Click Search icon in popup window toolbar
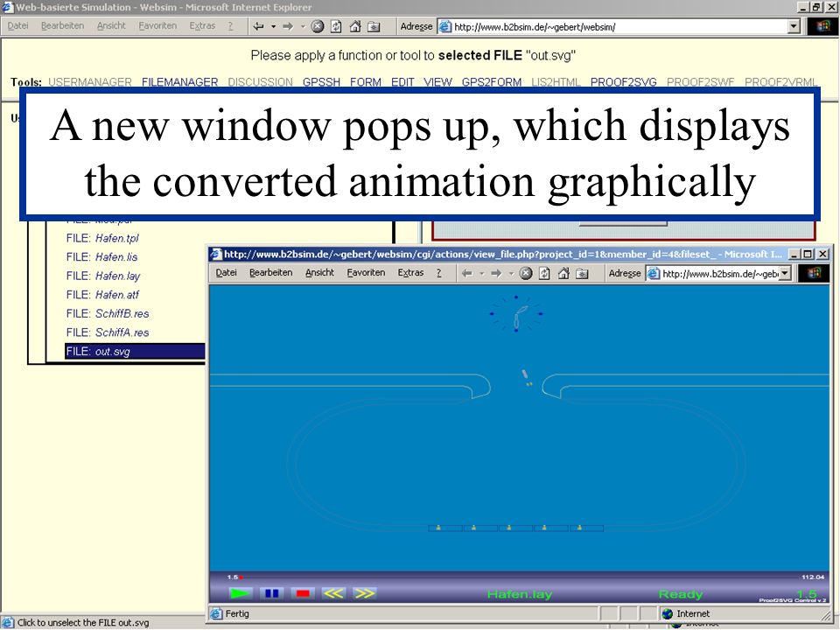 pyautogui.click(x=582, y=273)
